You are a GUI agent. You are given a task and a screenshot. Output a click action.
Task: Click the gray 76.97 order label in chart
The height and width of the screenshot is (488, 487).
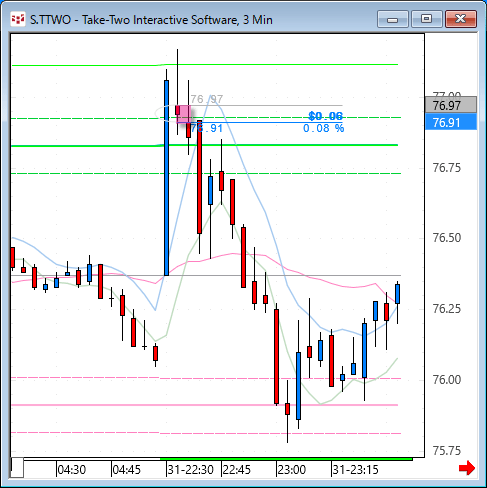pos(207,99)
